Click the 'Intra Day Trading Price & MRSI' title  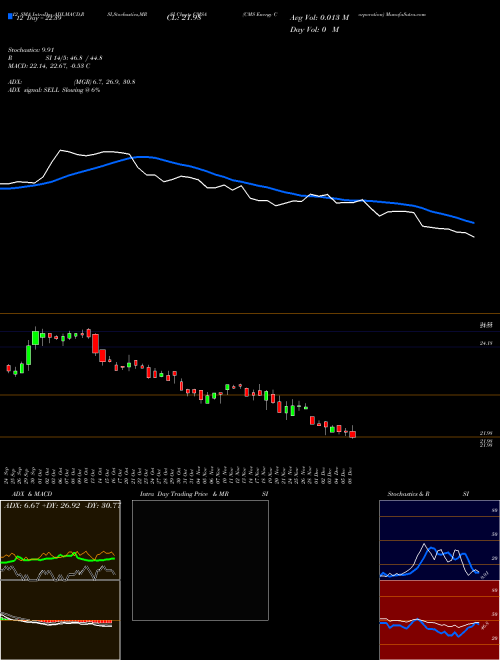204,494
